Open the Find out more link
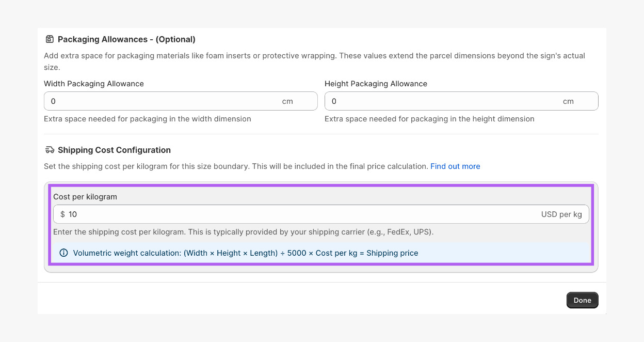Screen dimensions: 644x342 [x=455, y=166]
